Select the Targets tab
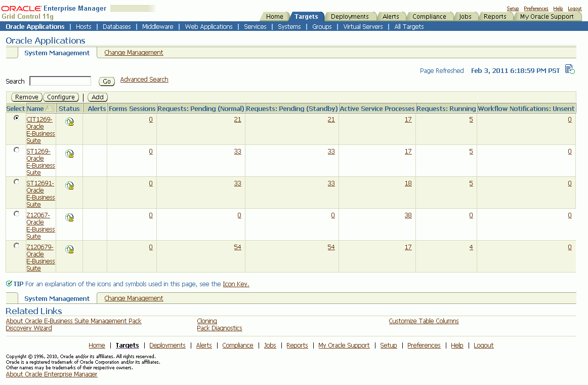Viewport: 588px width, 385px height. click(x=306, y=17)
